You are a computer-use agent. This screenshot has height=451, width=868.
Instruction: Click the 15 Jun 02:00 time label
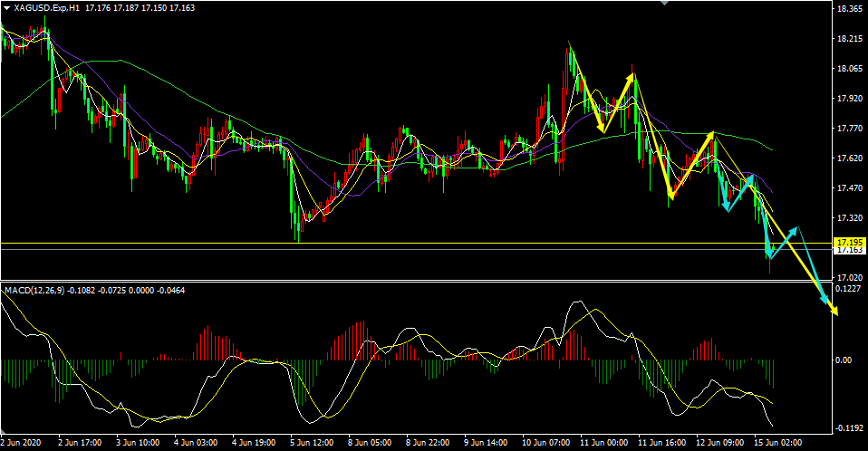click(x=777, y=443)
